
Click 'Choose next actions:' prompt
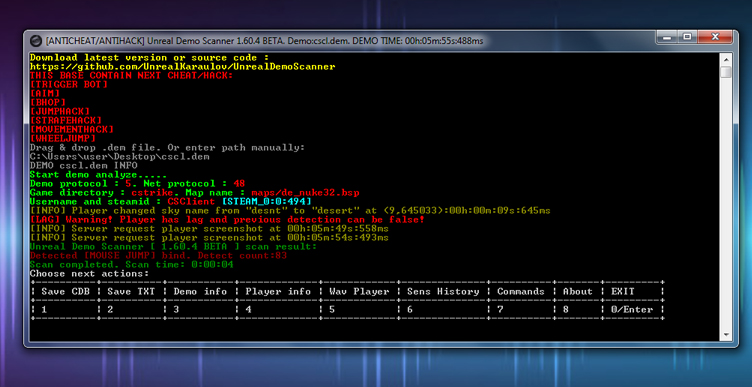[x=89, y=274]
